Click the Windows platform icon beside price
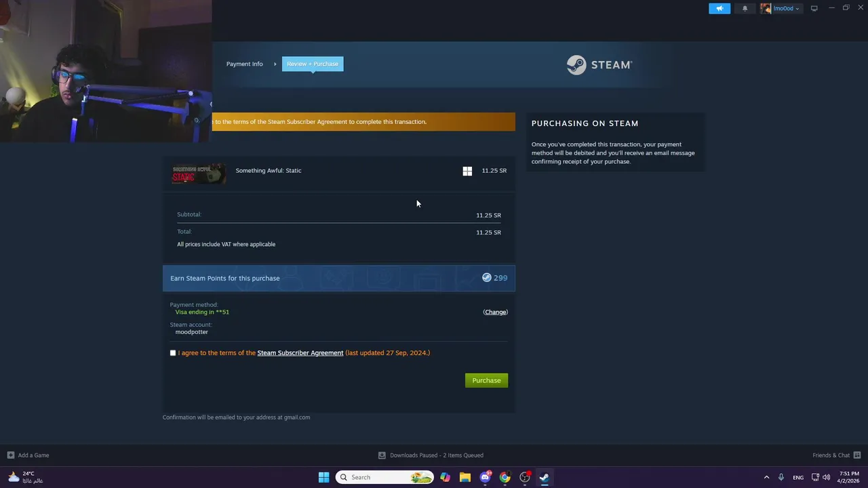This screenshot has height=488, width=868. coord(467,171)
